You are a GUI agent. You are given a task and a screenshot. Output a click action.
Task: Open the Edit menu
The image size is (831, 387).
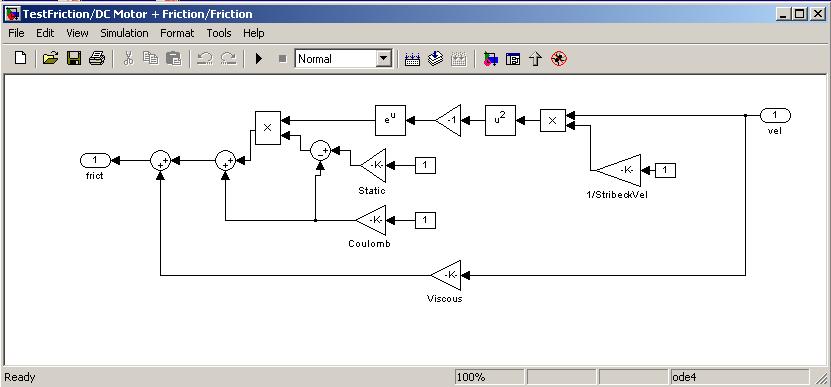(x=45, y=33)
